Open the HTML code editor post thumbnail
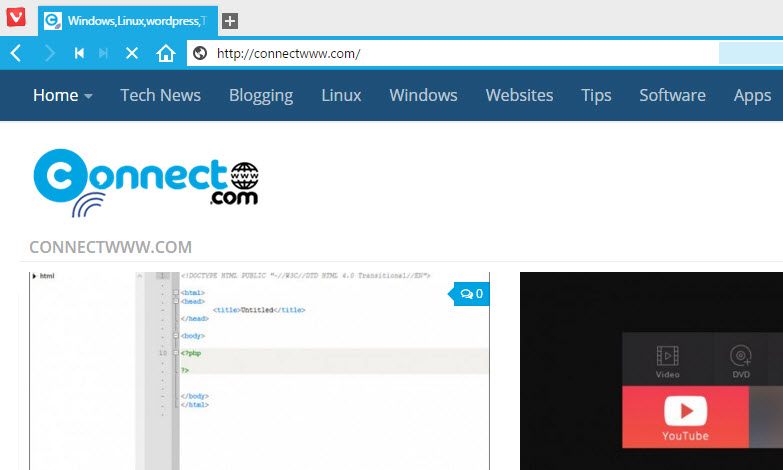Image resolution: width=783 pixels, height=470 pixels. click(260, 371)
